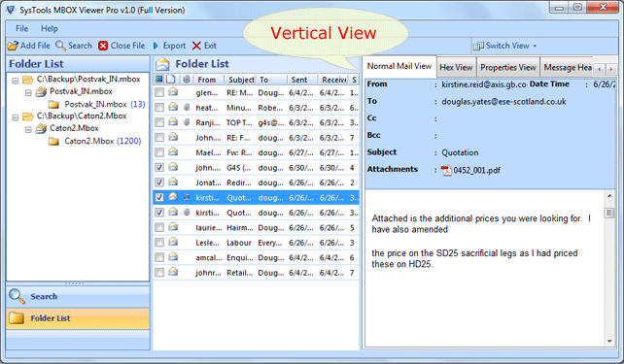
Task: Collapse the C:\Backup\Postvak_IN.mbox tree node
Action: 16,81
